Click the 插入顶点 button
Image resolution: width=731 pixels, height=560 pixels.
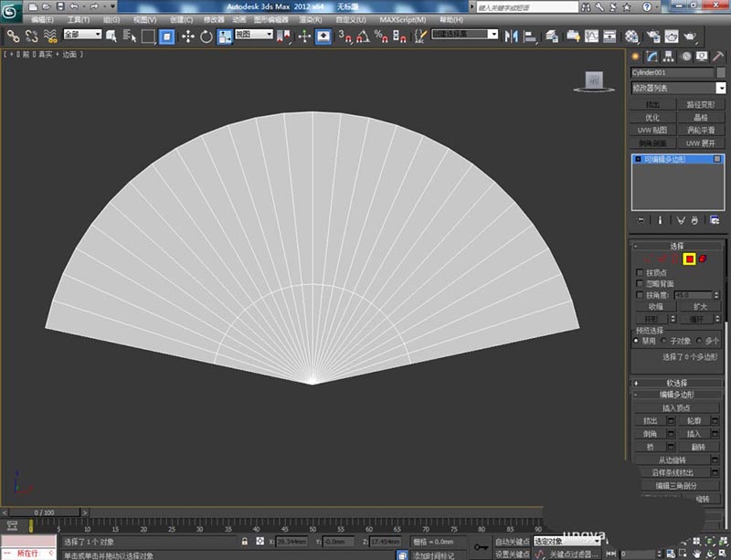(677, 407)
